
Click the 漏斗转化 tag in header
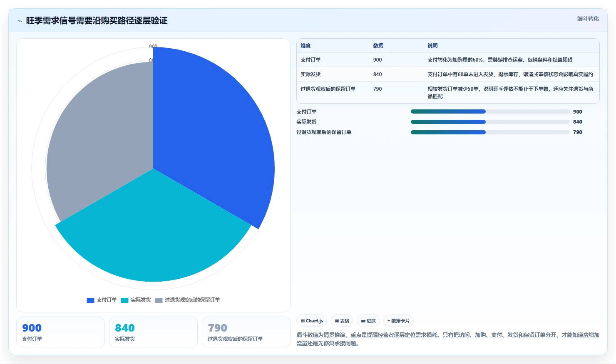click(x=588, y=18)
